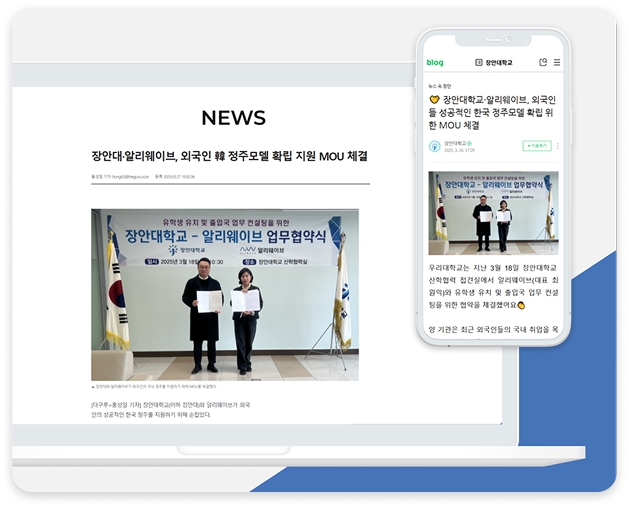Viewport: 629px width, 508px height.
Task: Tap the blog line beginning 양 기관은 최근
Action: coord(493,329)
